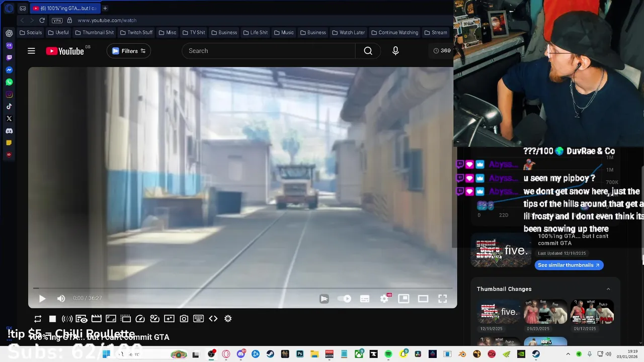Search with voice microphone
The width and height of the screenshot is (644, 362).
[x=395, y=51]
